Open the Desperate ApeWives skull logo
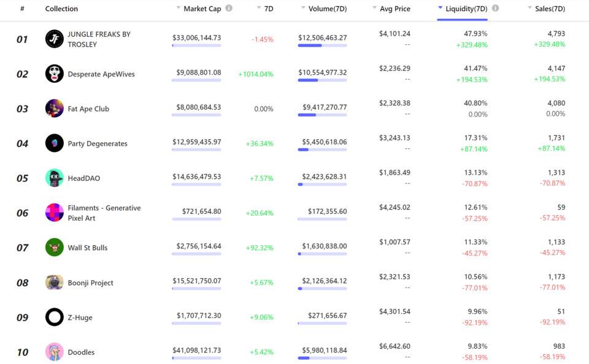 point(55,74)
